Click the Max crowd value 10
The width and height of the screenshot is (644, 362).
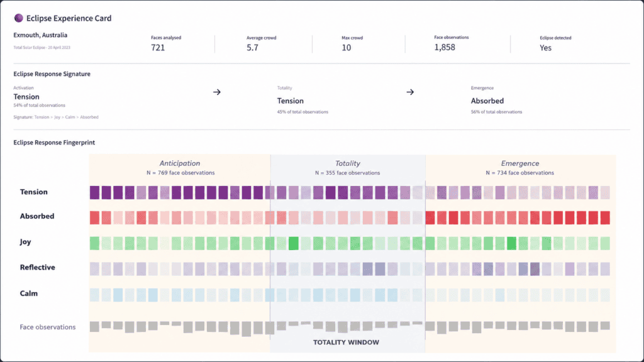click(347, 48)
